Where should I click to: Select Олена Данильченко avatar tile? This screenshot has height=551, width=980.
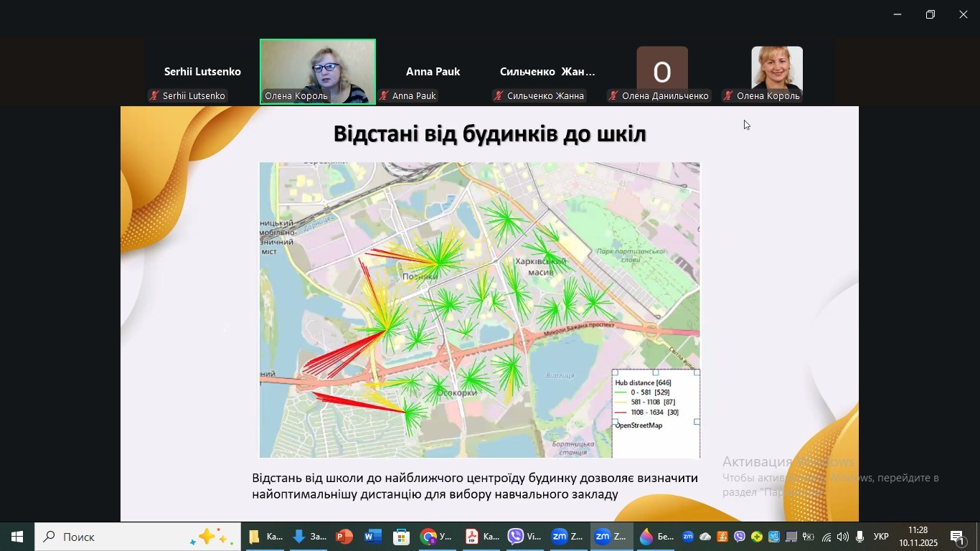click(662, 72)
